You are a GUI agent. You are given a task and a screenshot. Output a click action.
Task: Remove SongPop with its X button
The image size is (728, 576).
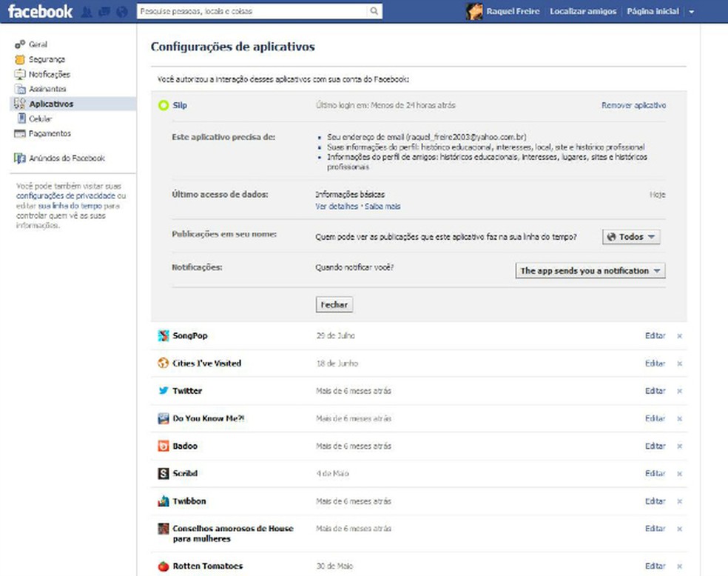click(x=679, y=336)
